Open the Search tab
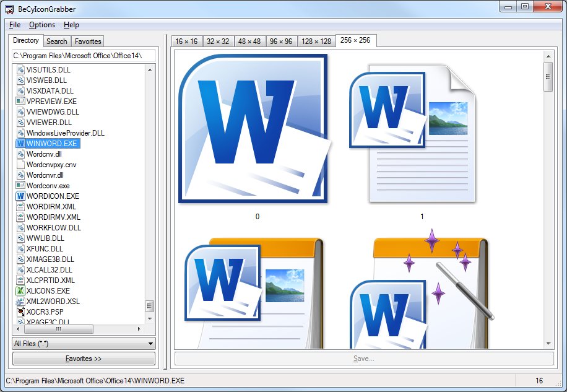The height and width of the screenshot is (392, 567). tap(56, 41)
